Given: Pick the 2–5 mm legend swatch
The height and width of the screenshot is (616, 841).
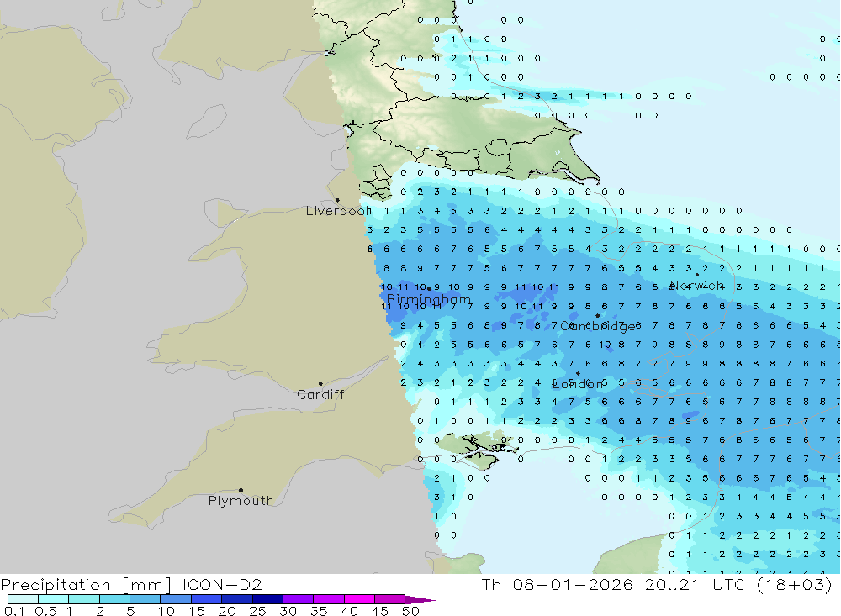Looking at the screenshot, I should pos(114,599).
